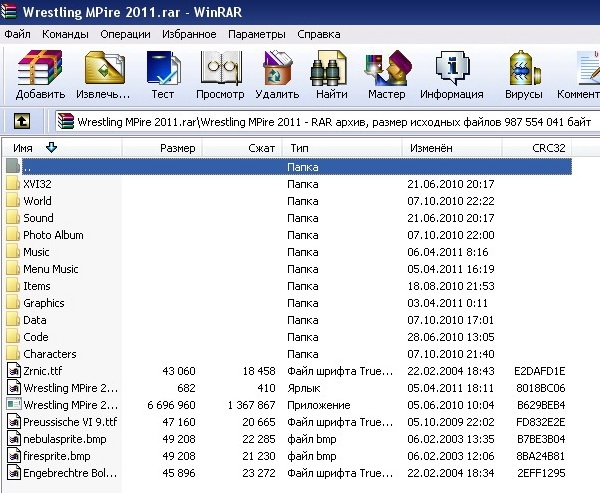Open the Операции menu

pos(125,34)
